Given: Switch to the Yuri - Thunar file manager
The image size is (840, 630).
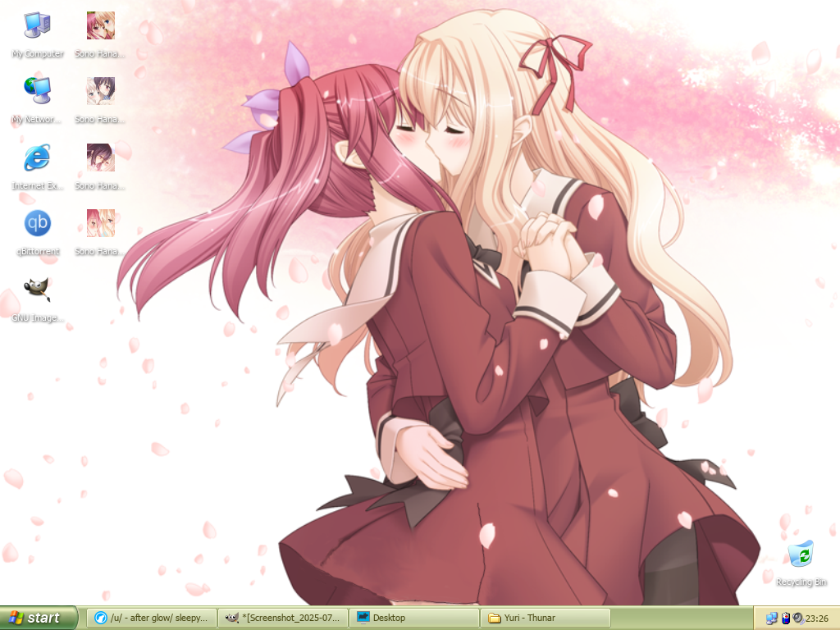Looking at the screenshot, I should [546, 618].
